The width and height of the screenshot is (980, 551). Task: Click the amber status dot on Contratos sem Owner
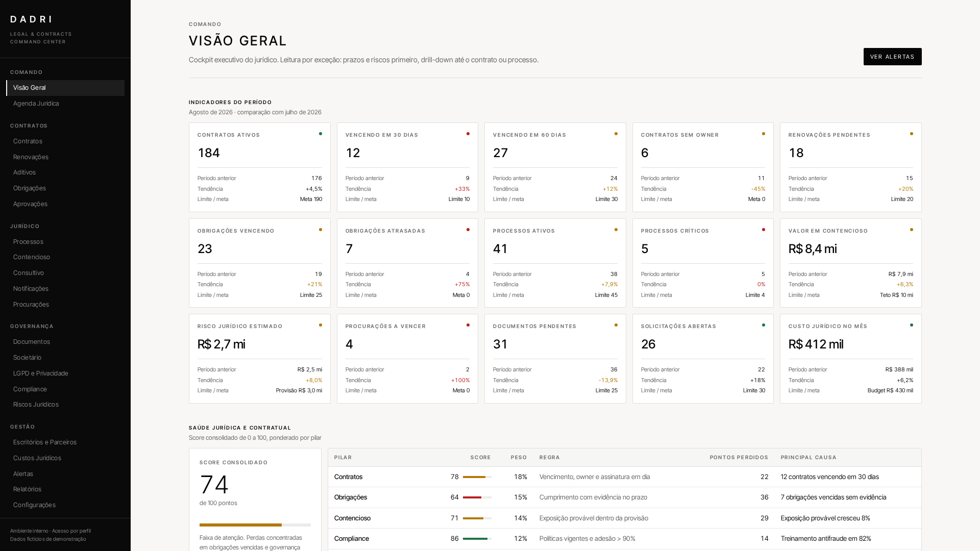[x=764, y=134]
